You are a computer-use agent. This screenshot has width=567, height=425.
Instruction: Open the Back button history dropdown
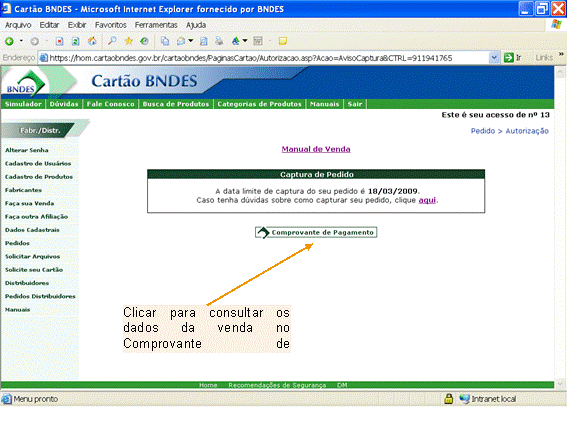21,41
